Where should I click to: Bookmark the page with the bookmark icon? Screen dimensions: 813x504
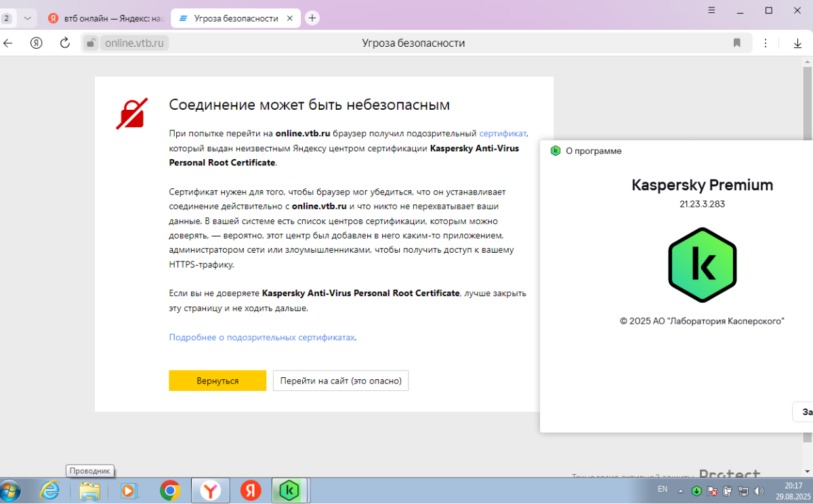(737, 43)
